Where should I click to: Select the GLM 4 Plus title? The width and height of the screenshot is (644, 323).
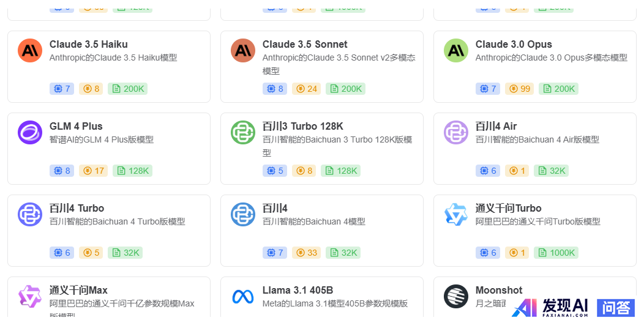76,127
